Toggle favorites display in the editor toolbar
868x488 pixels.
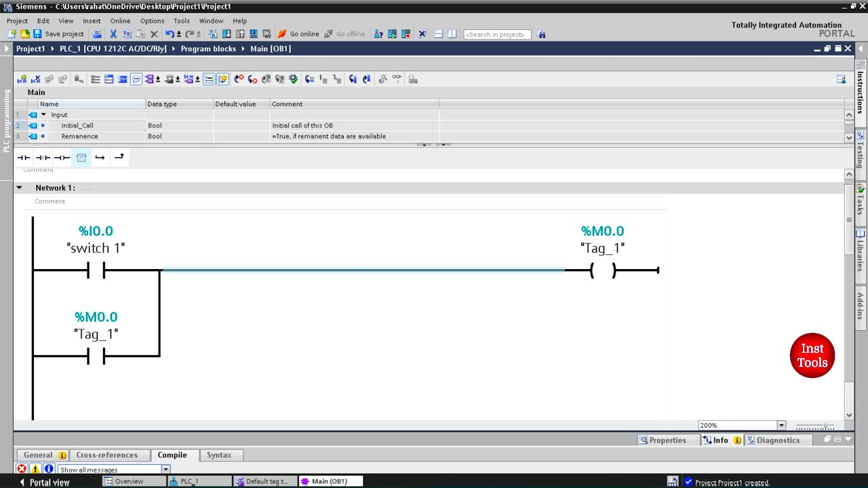(x=222, y=79)
